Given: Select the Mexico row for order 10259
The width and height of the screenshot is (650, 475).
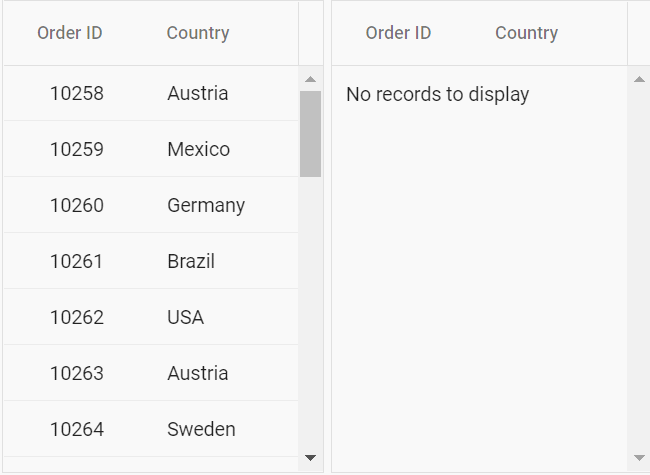Looking at the screenshot, I should pos(198,150).
